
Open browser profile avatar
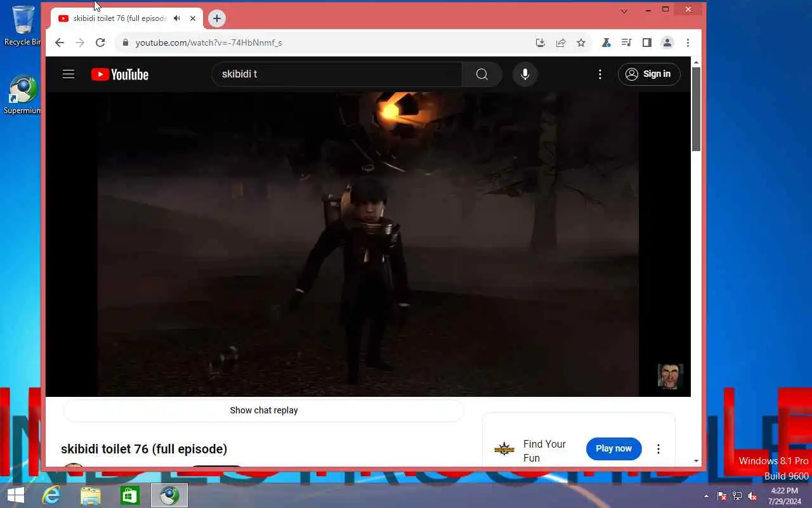tap(667, 43)
